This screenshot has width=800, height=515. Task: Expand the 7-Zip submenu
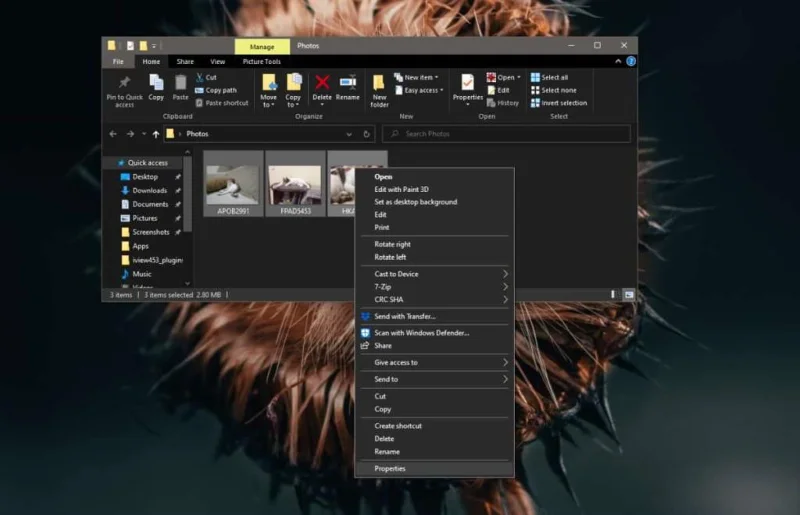[435, 287]
